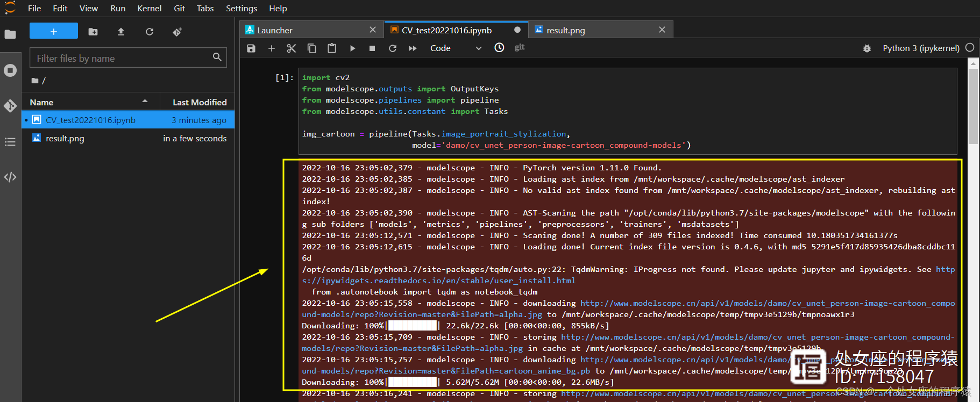The image size is (980, 402).
Task: Click the Python 3 (ipykernel) kernel name
Action: point(921,48)
